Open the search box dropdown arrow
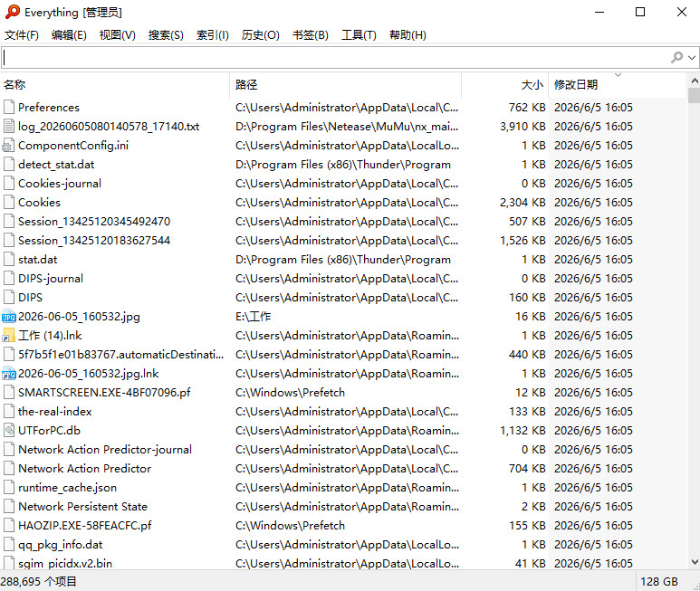The height and width of the screenshot is (591, 700). pos(692,58)
